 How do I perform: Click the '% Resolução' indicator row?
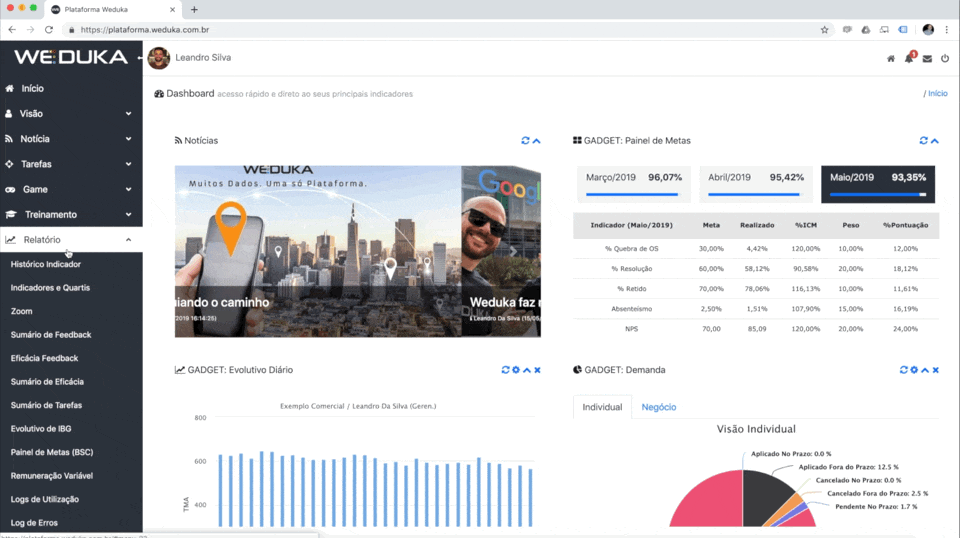click(756, 269)
